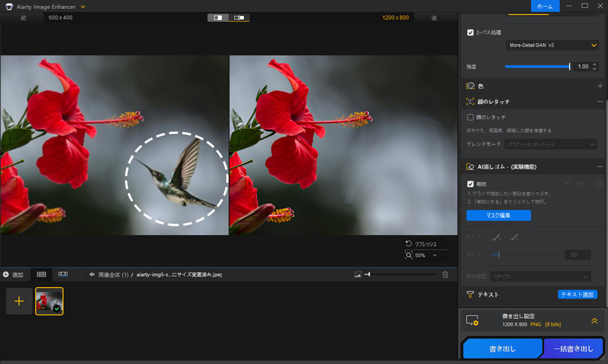
Task: Click the thumbnail size image icon
Action: click(357, 275)
